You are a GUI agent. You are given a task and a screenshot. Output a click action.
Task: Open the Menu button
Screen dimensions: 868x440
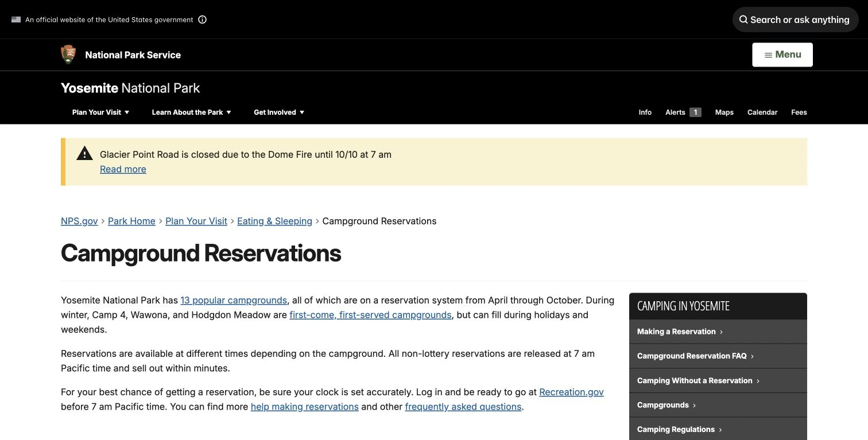(782, 54)
